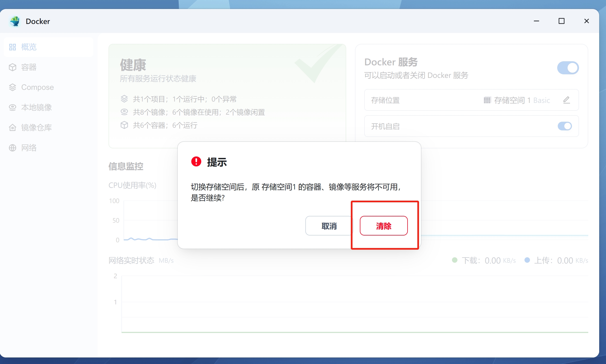
Task: Open the 本地镜像 menu item
Action: 37,108
